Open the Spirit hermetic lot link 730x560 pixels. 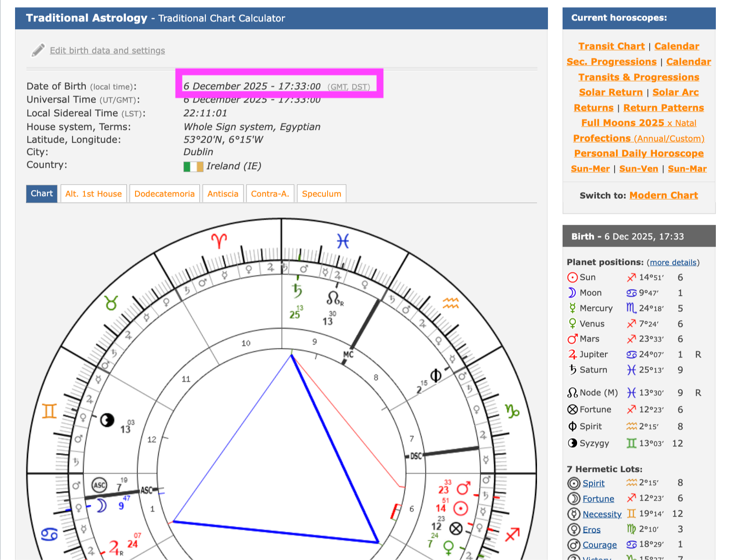click(593, 483)
